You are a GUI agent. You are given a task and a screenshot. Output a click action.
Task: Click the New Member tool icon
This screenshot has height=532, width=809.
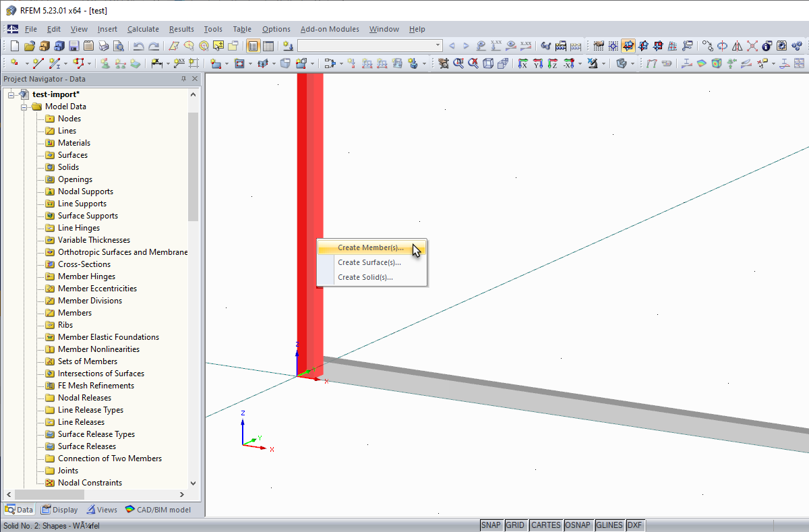[54, 63]
